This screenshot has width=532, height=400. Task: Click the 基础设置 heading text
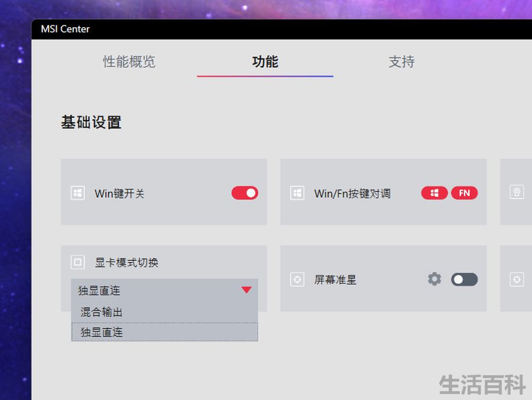tap(91, 122)
